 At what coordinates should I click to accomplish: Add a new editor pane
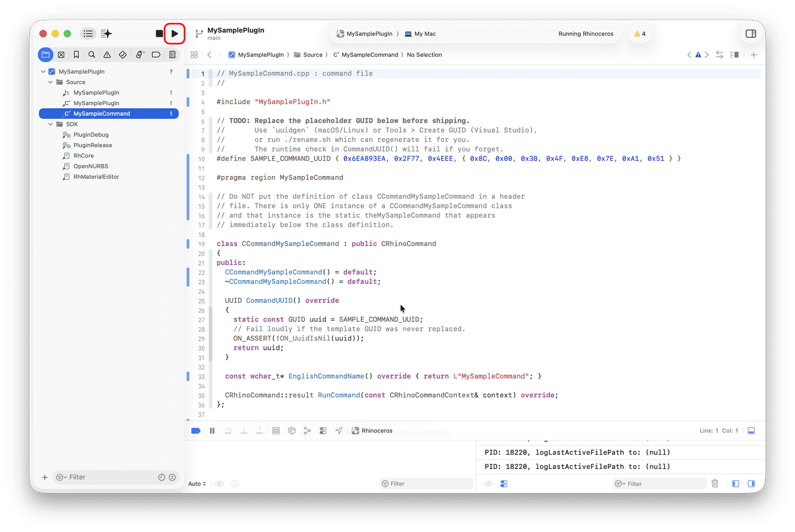tap(753, 55)
